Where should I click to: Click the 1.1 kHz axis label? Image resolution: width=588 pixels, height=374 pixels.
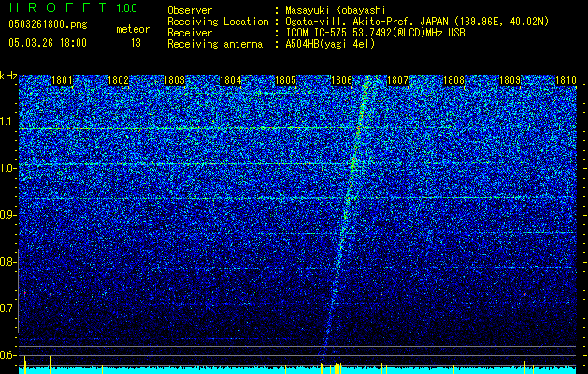point(8,122)
